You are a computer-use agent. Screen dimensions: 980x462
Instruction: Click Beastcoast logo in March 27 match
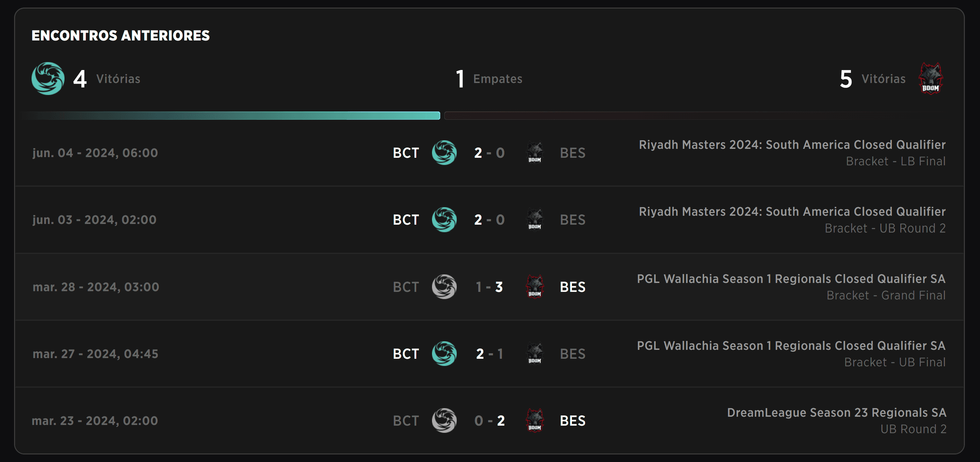[444, 354]
